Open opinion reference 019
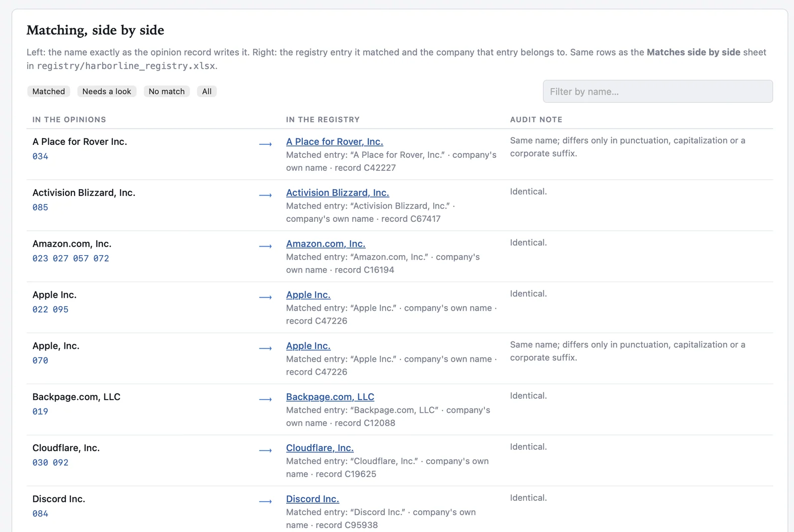 coord(40,412)
